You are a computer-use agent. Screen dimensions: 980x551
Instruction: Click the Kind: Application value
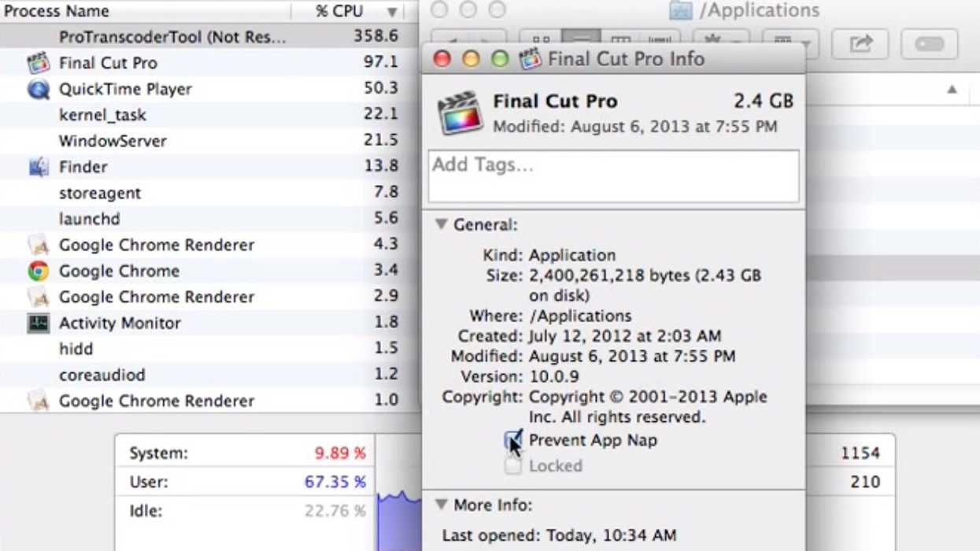pyautogui.click(x=572, y=255)
